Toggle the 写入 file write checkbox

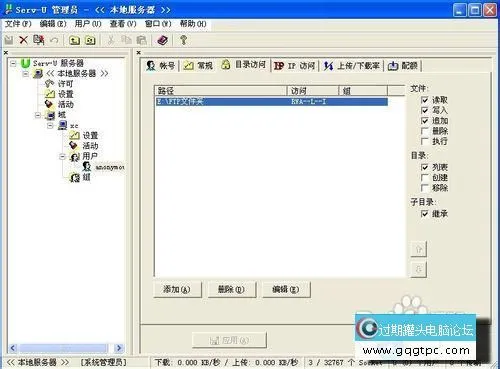[425, 110]
